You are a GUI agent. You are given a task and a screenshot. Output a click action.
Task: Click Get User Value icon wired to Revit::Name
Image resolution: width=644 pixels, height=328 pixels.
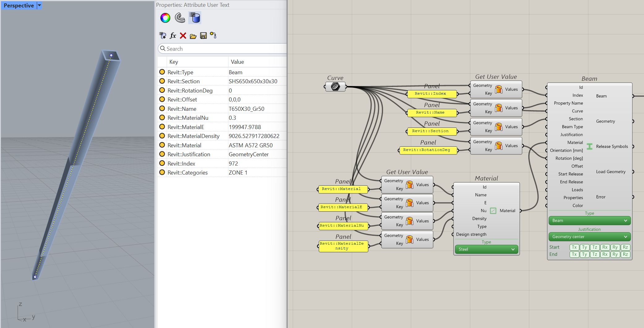[x=498, y=108]
